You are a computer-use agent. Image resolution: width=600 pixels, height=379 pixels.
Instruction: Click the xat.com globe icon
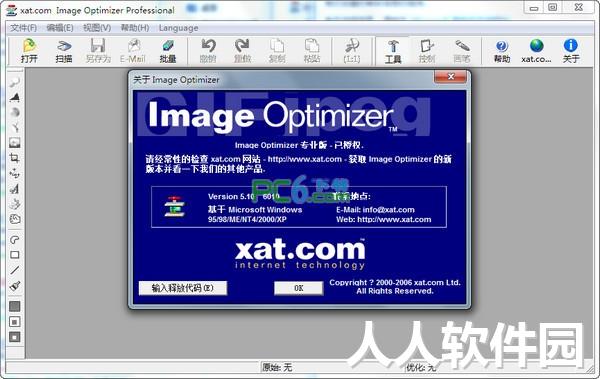[x=536, y=51]
